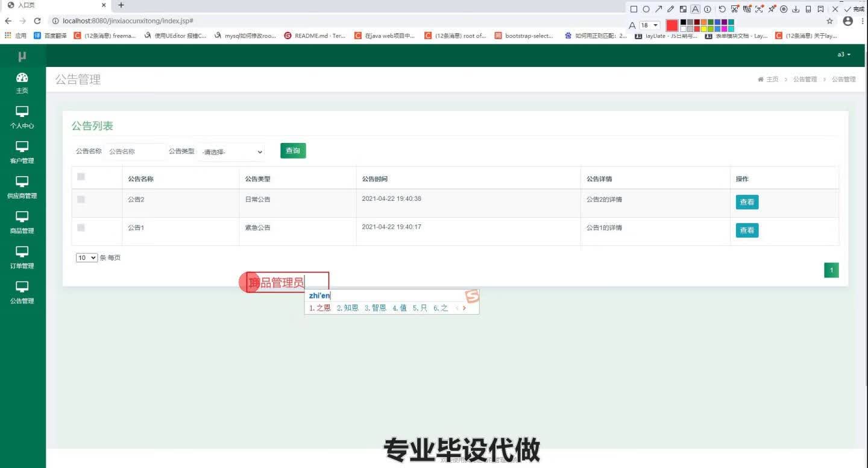Image resolution: width=868 pixels, height=468 pixels.
Task: Click 查看 for 公告2
Action: point(747,202)
